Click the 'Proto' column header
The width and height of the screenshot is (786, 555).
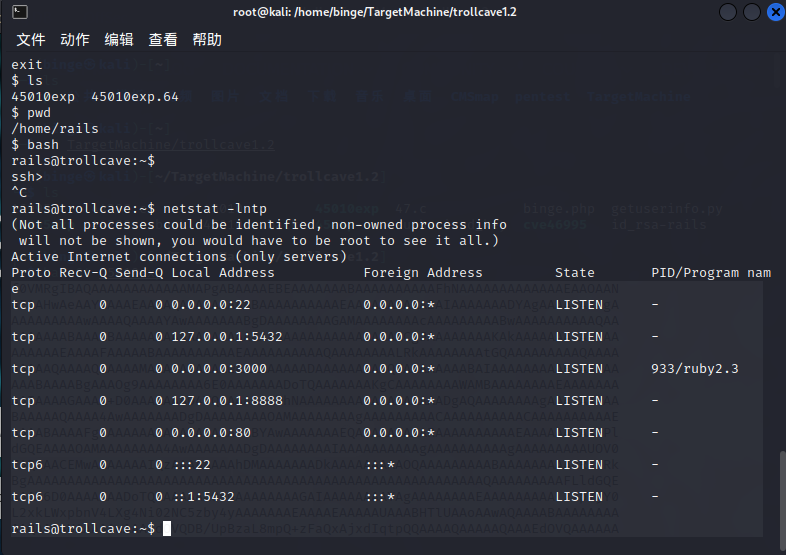pyautogui.click(x=31, y=273)
